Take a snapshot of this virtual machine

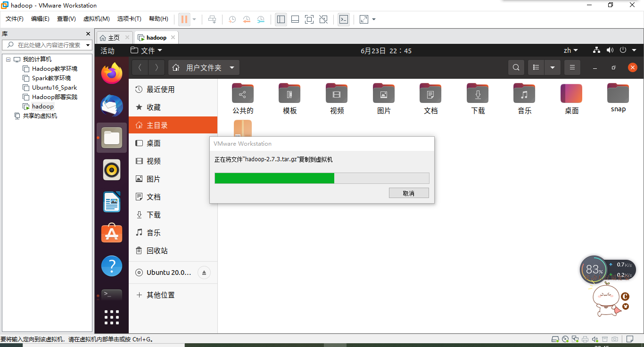point(232,19)
